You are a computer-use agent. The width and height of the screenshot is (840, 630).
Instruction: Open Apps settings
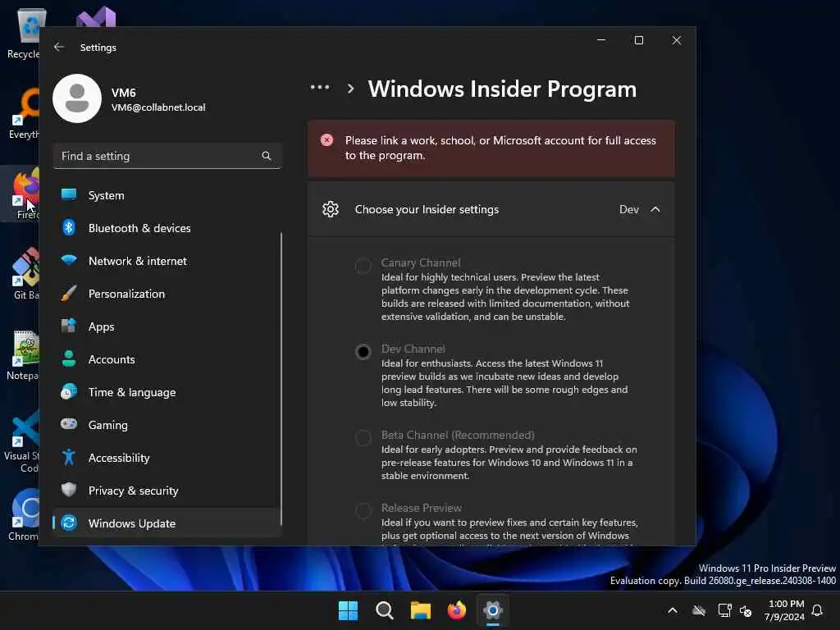click(167, 326)
